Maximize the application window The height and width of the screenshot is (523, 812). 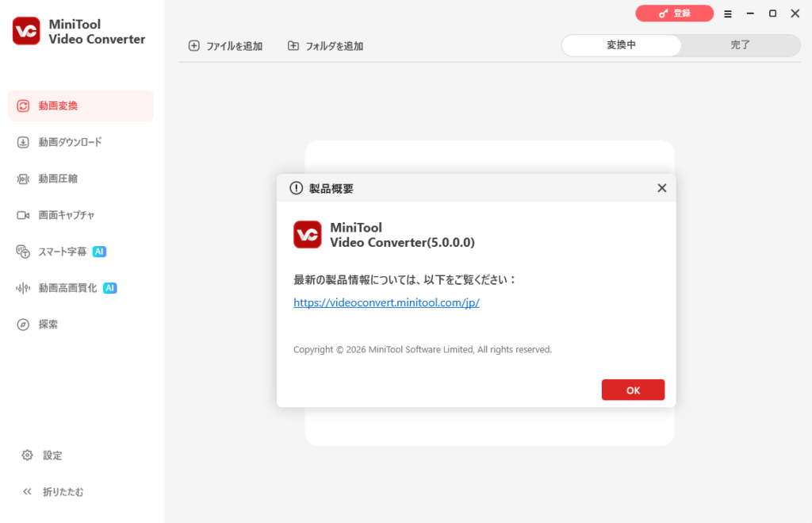click(772, 13)
